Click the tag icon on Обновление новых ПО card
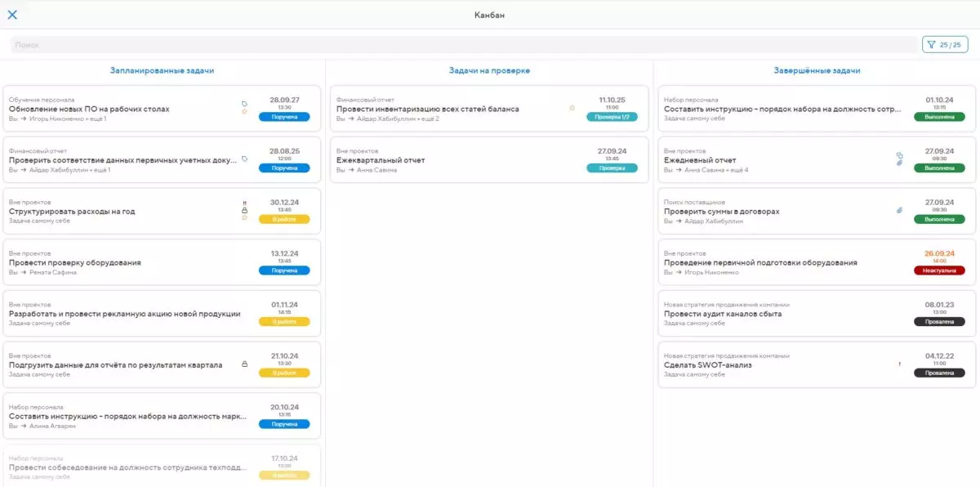Screen dimensions: 980x487 (x=244, y=104)
